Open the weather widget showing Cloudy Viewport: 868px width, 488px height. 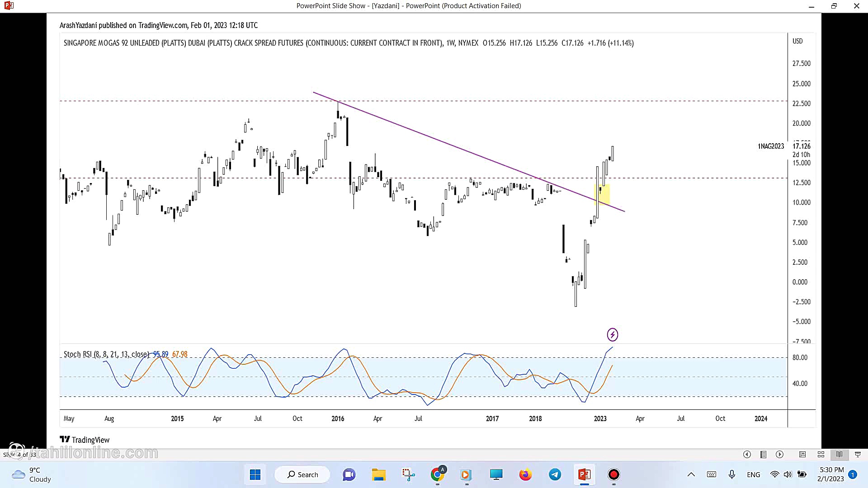pos(32,474)
